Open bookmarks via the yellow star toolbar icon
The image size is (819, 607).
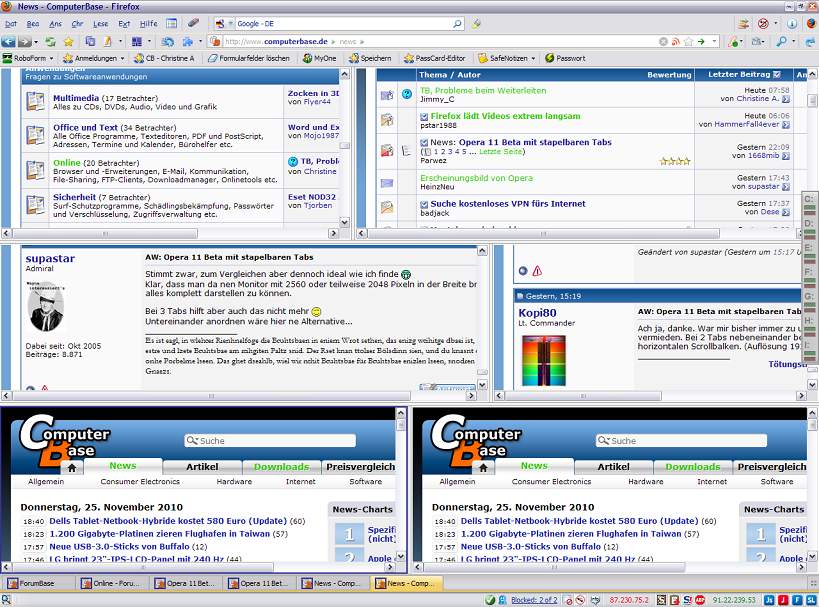[x=68, y=41]
